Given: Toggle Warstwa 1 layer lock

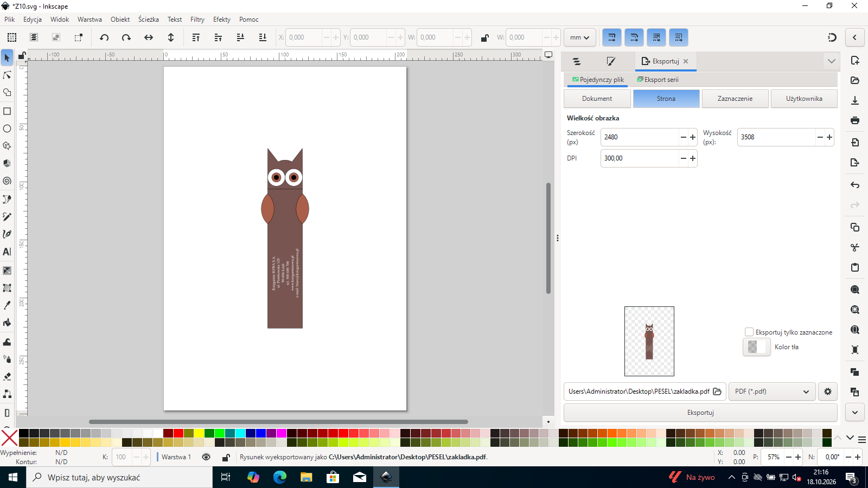Looking at the screenshot, I should [x=226, y=457].
